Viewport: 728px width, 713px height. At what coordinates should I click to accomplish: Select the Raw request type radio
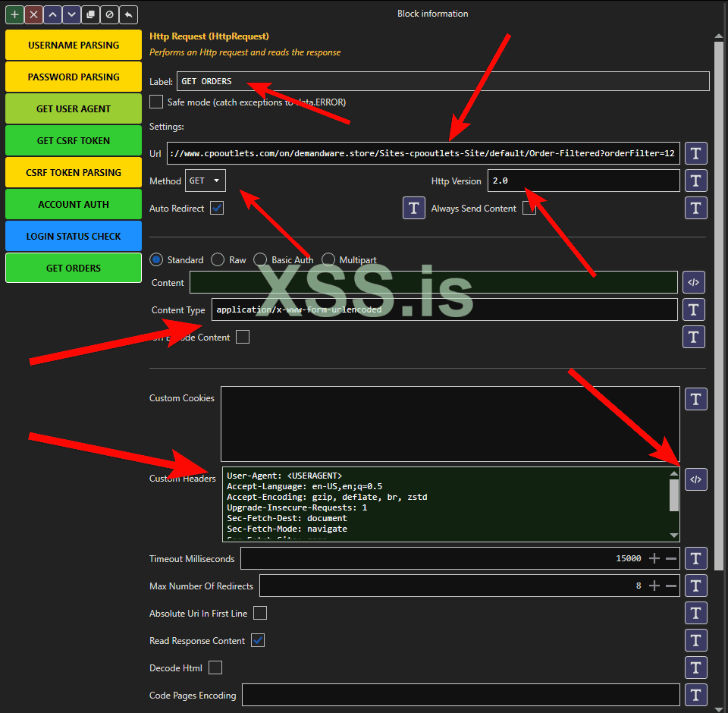[218, 259]
